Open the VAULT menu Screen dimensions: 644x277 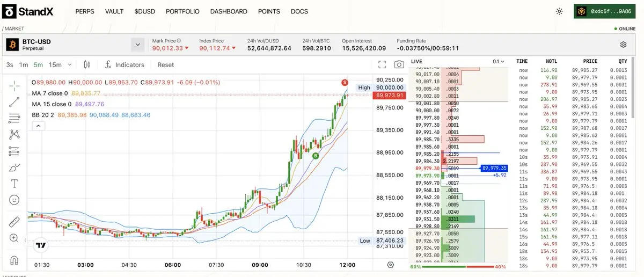click(114, 11)
